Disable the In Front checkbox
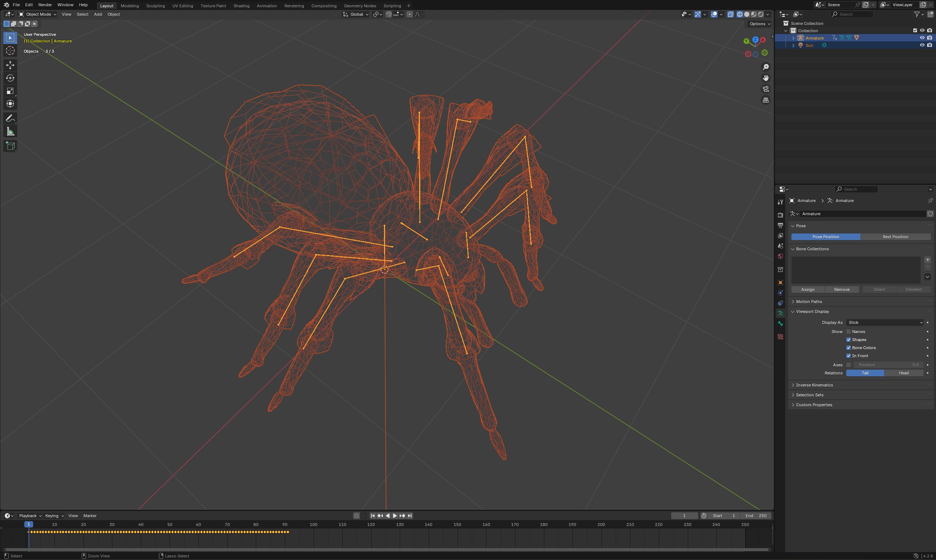Screen dimensions: 936x560 (x=849, y=355)
